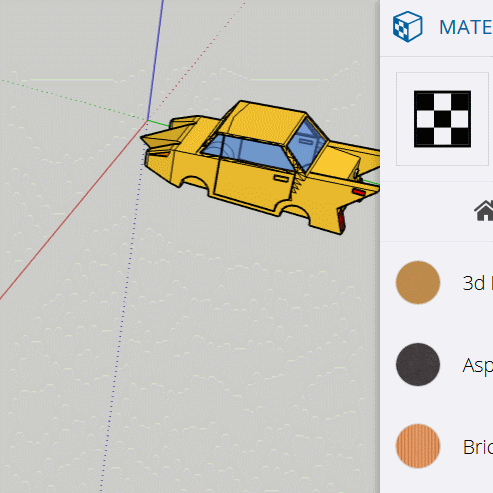Open the materials Home browse icon
493x493 pixels.
pos(484,211)
